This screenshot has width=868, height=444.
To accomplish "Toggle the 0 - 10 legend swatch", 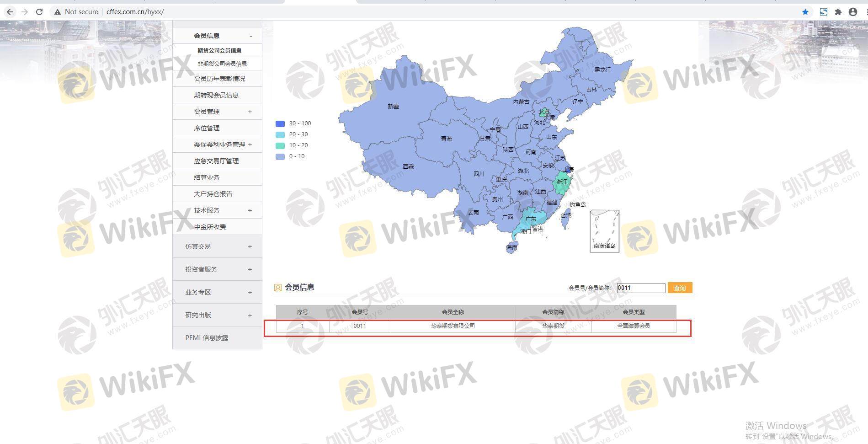I will (280, 156).
